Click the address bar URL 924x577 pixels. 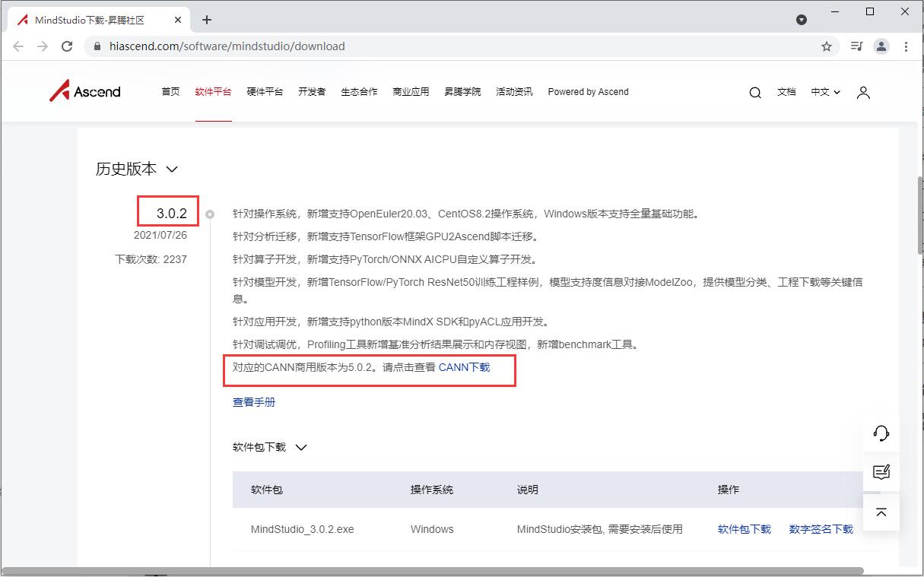coord(227,46)
